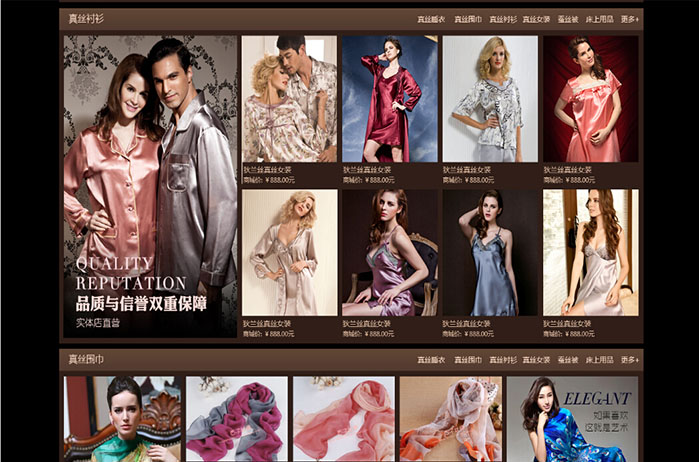The width and height of the screenshot is (699, 462).
Task: View the beige long-sleeve silk robe product
Action: (289, 253)
